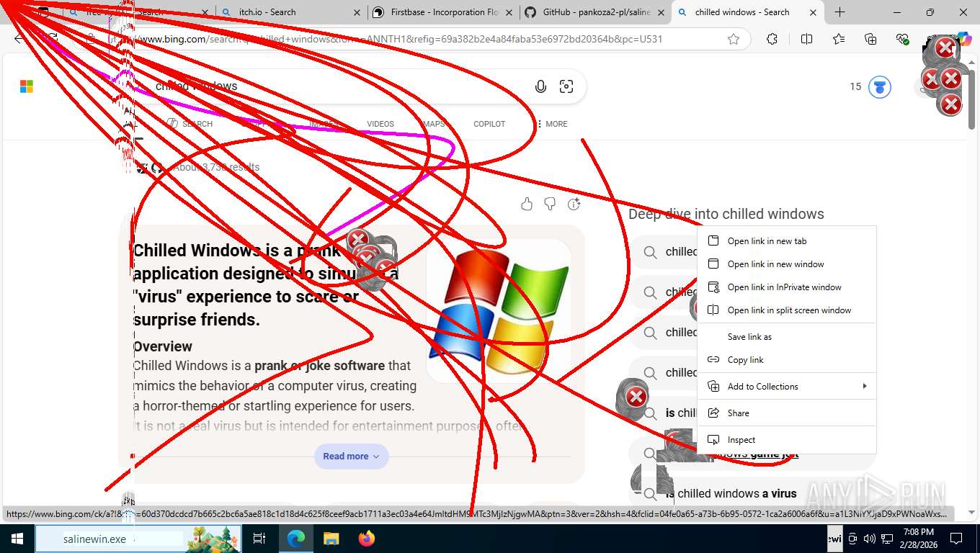Click Microsoft logo on Bing page
This screenshot has height=553, width=980.
click(27, 86)
